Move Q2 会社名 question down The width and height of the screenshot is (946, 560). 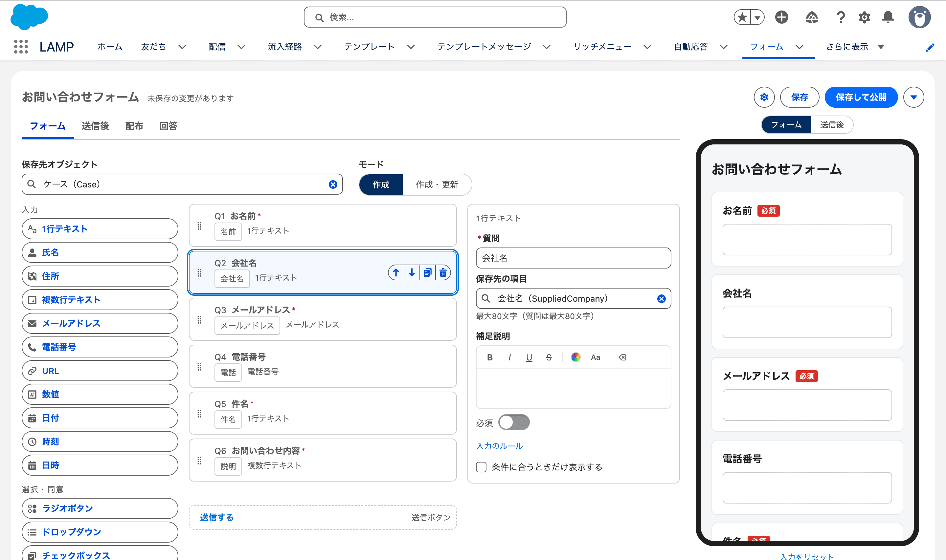[x=412, y=272]
